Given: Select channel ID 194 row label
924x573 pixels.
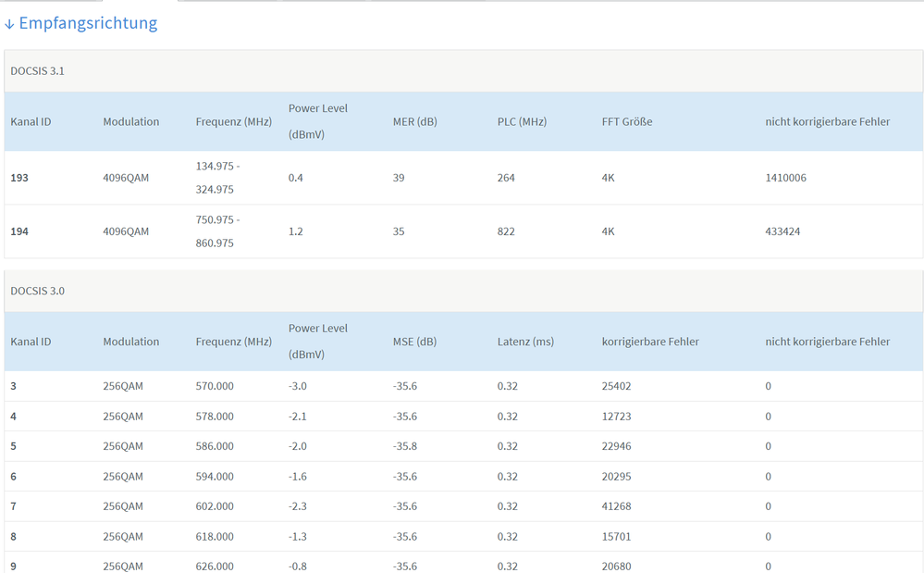Looking at the screenshot, I should 19,231.
